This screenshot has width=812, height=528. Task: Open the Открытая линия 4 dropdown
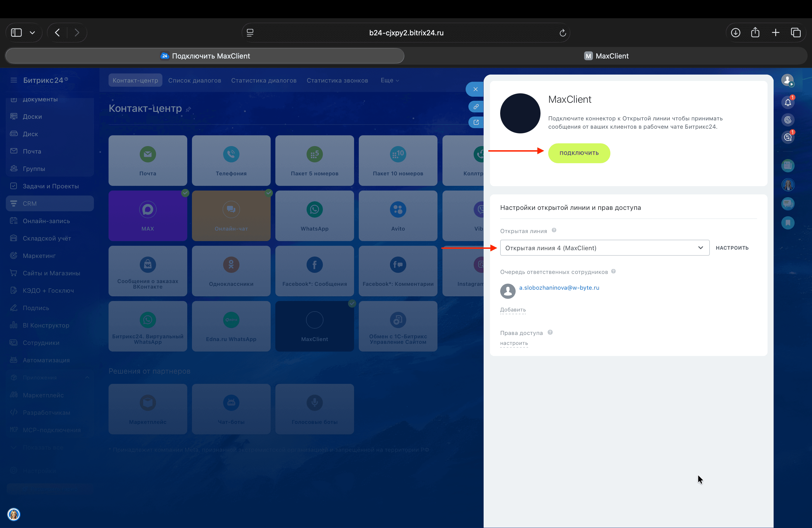pos(605,248)
